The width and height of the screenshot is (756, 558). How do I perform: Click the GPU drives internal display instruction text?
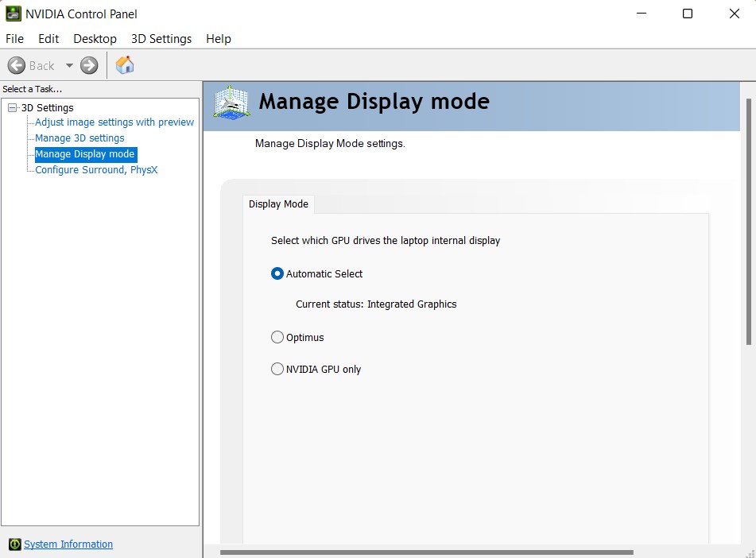click(x=386, y=241)
